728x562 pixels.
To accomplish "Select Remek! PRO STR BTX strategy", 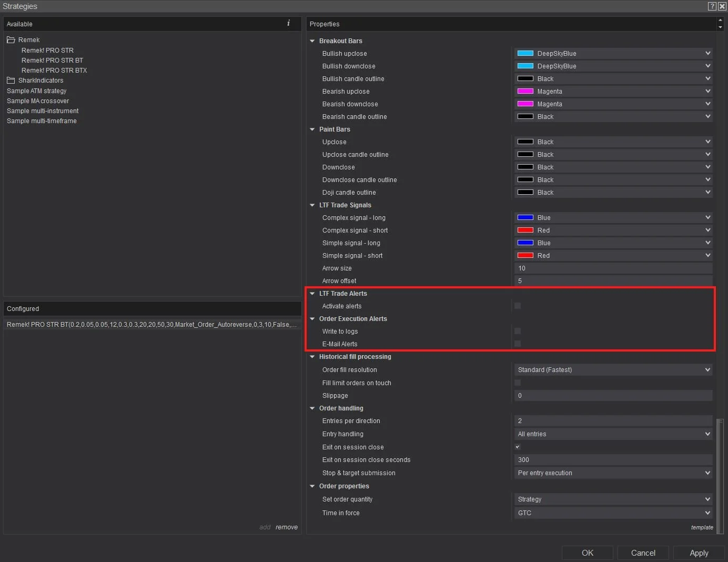I will pyautogui.click(x=54, y=71).
